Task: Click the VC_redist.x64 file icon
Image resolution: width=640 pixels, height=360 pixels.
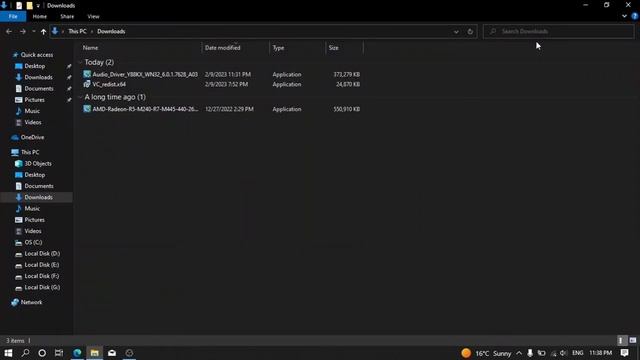Action: pyautogui.click(x=87, y=84)
